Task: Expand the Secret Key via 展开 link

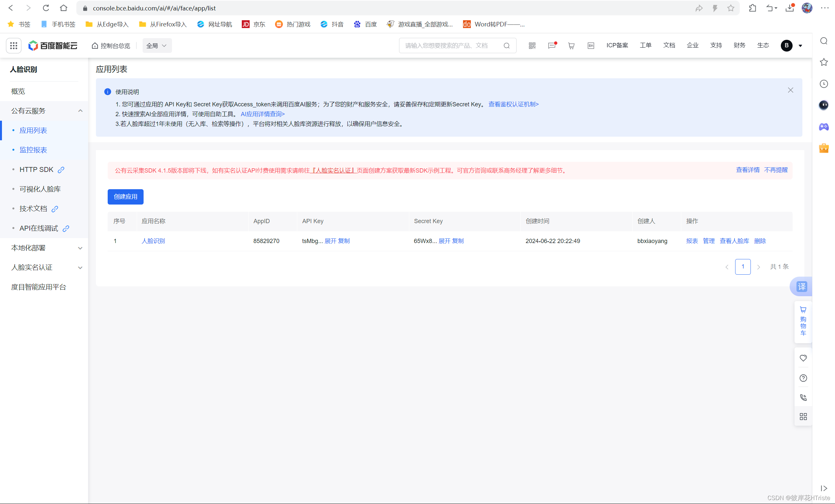Action: pos(444,241)
